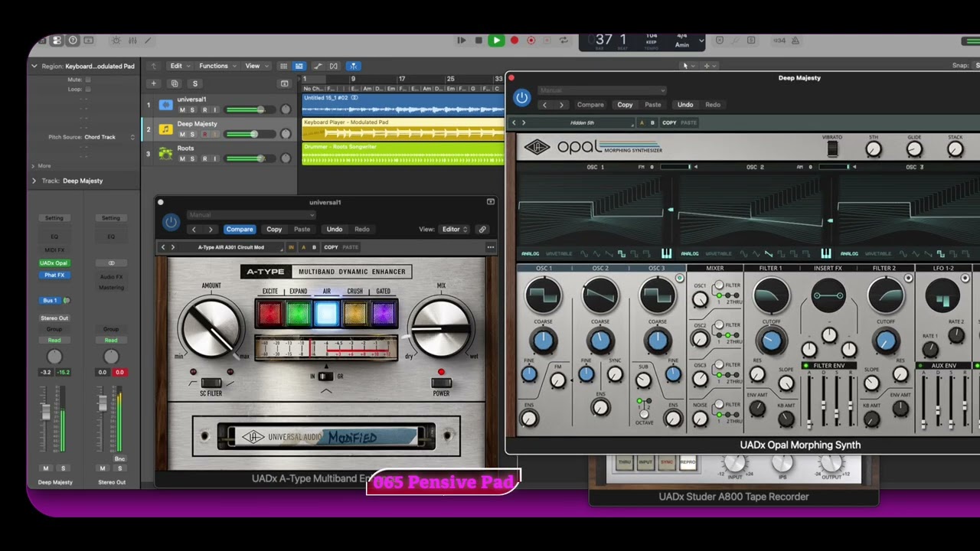This screenshot has height=551, width=980.
Task: Toggle the A-Type POWER switch
Action: (441, 383)
